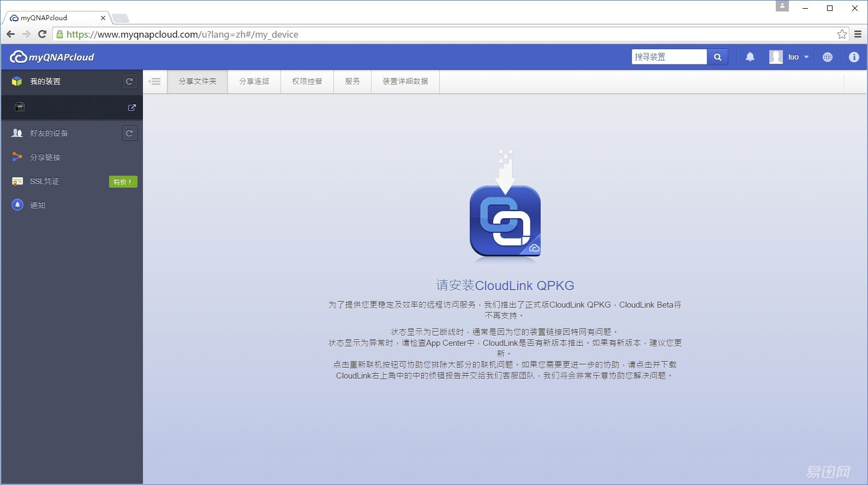Screen dimensions: 868x485
Task: Reload the page with browser refresh
Action: point(42,34)
